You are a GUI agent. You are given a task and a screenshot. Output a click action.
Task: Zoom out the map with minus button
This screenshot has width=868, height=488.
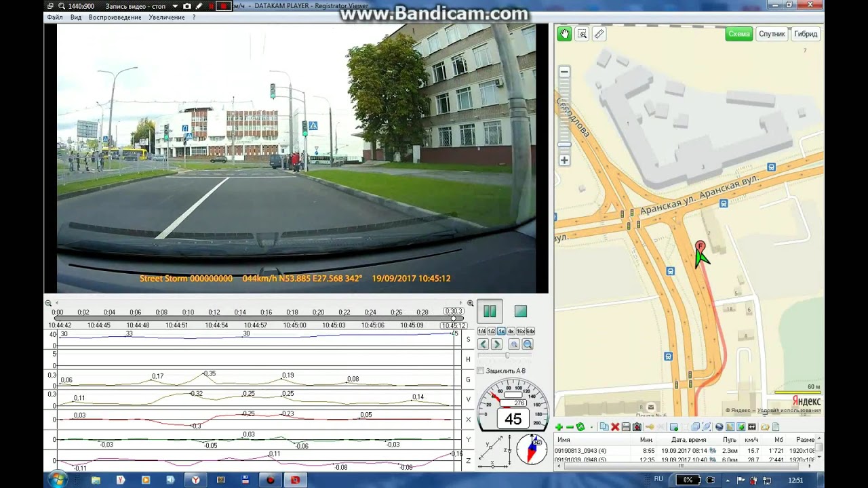[564, 72]
